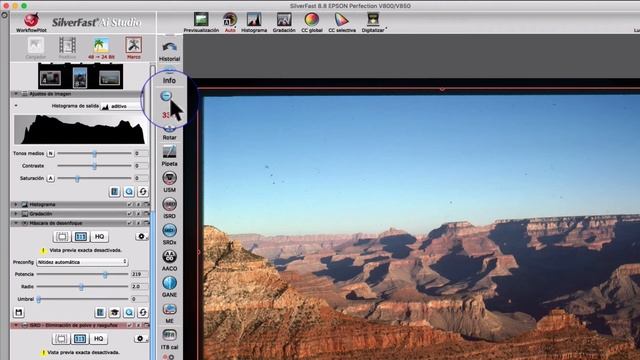Toggle the checkmark on Gradación panel header
Image resolution: width=640 pixels, height=360 pixels.
130,214
